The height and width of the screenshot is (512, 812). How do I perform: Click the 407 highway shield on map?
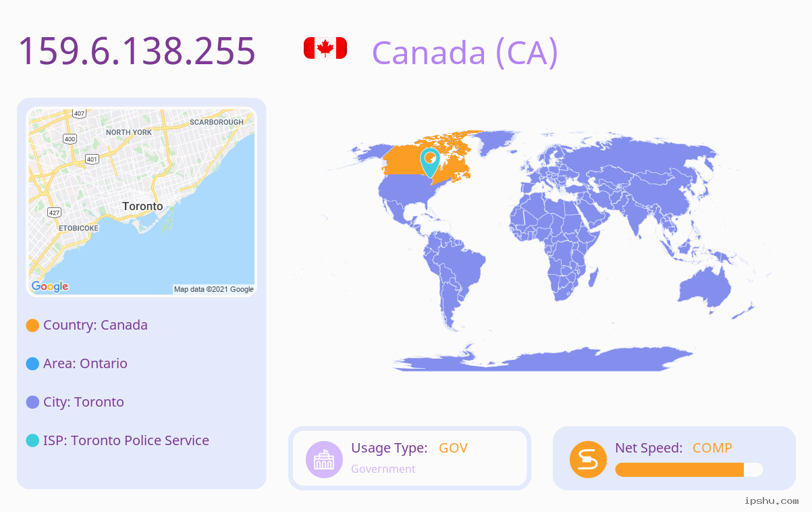pyautogui.click(x=80, y=113)
